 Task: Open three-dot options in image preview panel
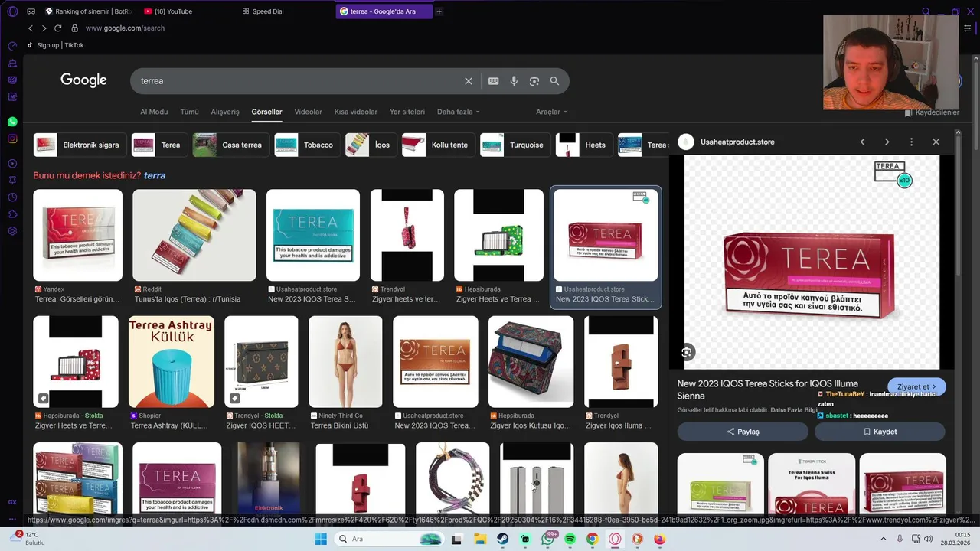click(x=911, y=142)
